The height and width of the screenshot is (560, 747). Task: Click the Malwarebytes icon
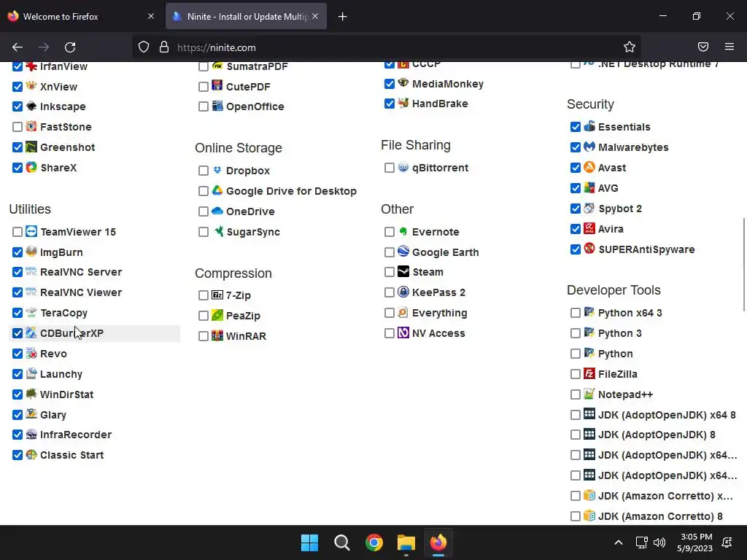[589, 147]
